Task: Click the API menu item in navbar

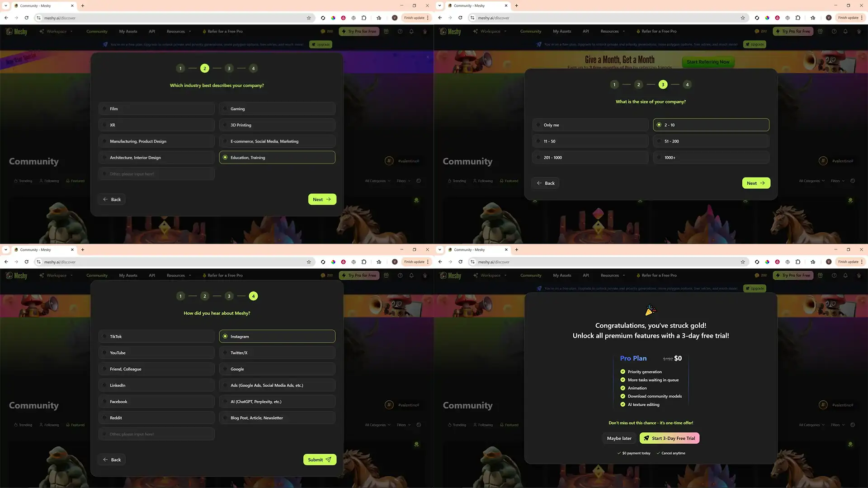Action: click(151, 31)
